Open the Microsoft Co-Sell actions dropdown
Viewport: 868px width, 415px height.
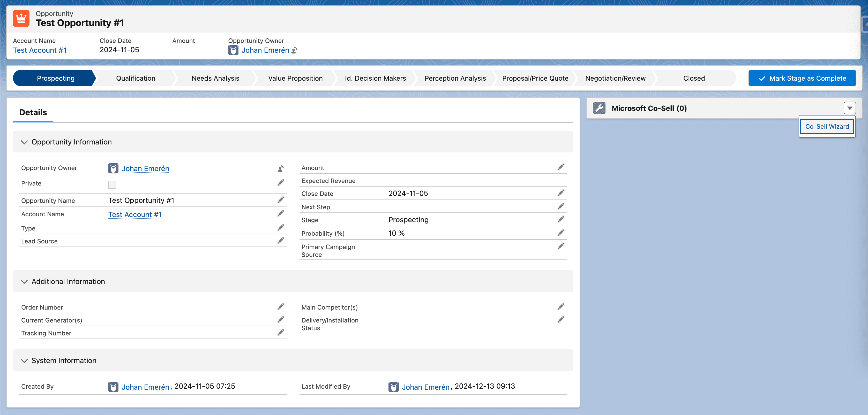(849, 108)
